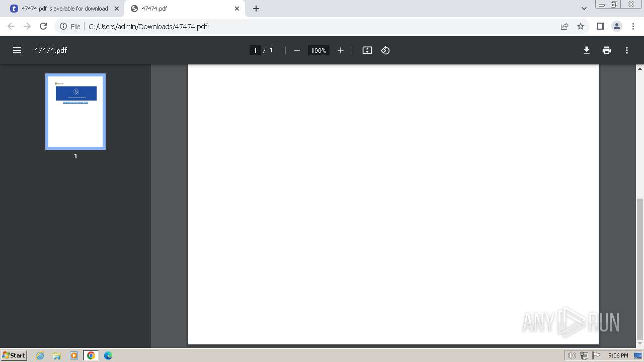Reload the current page
The height and width of the screenshot is (362, 644).
point(43,26)
